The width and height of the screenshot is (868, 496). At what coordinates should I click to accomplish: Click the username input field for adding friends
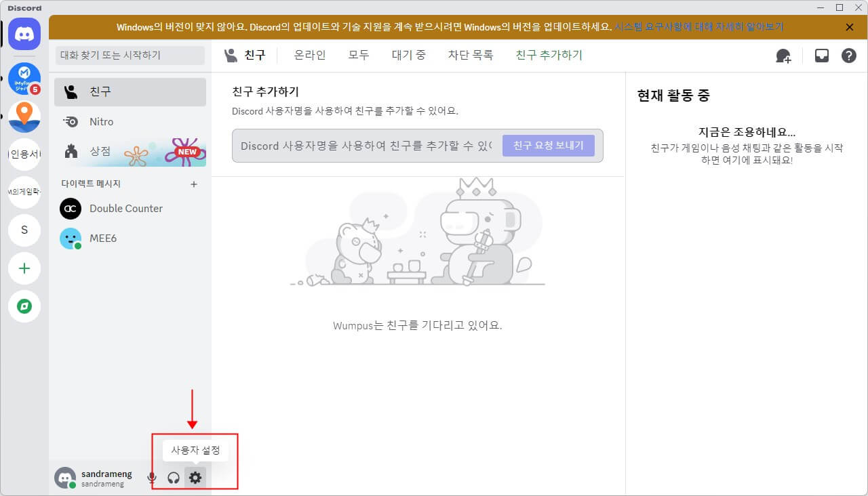pyautogui.click(x=366, y=146)
